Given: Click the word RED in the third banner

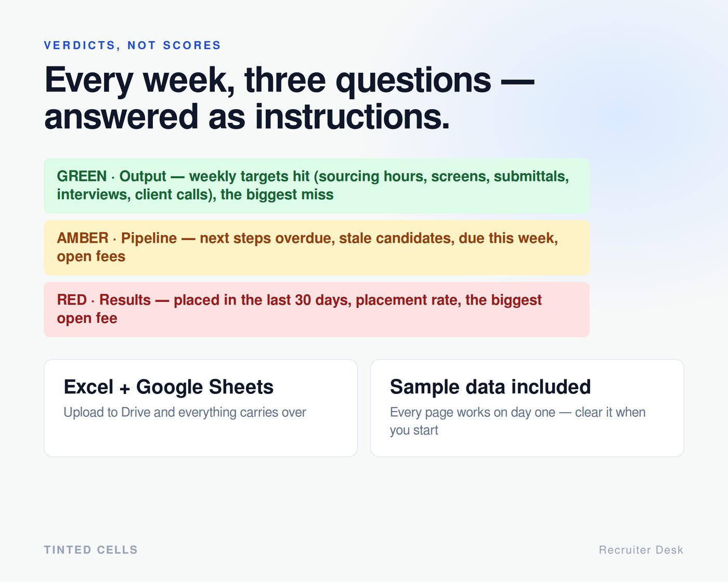Looking at the screenshot, I should tap(72, 300).
